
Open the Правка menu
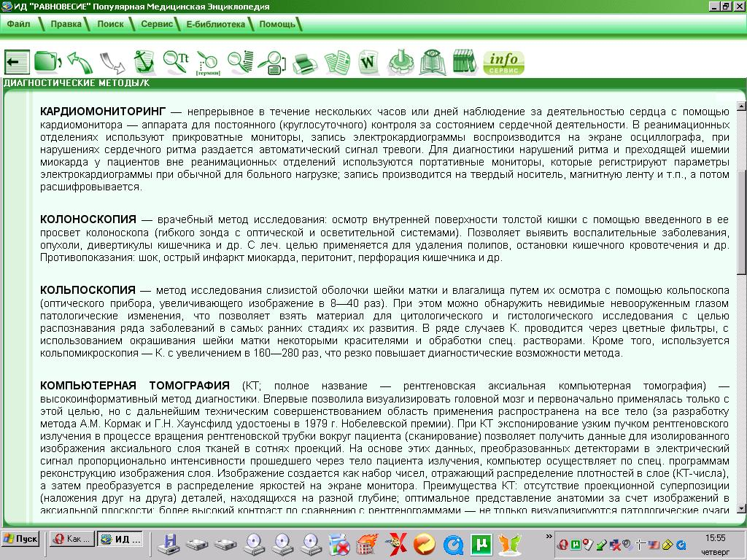(x=66, y=24)
